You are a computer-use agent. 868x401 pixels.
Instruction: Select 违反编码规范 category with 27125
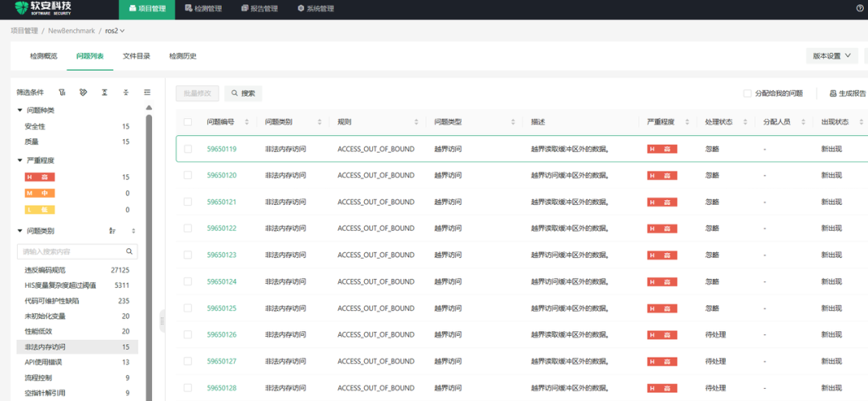(77, 270)
